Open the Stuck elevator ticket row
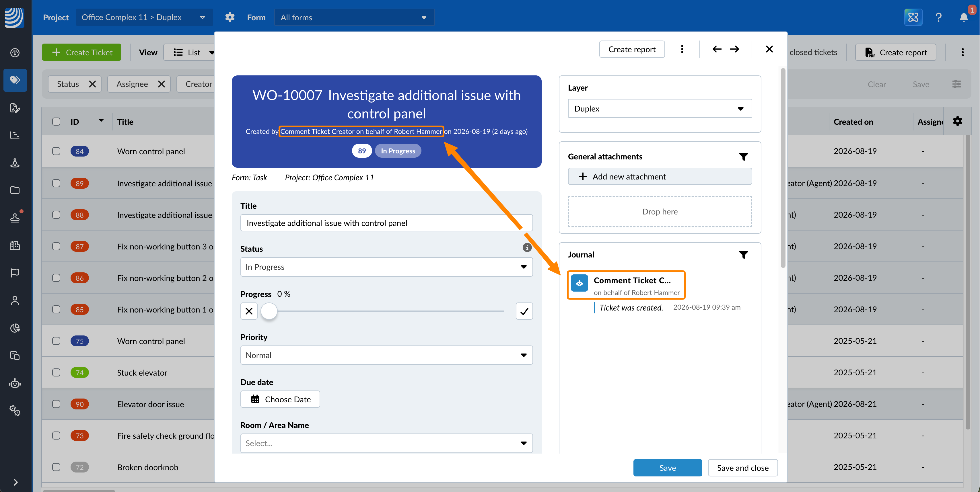 (142, 373)
